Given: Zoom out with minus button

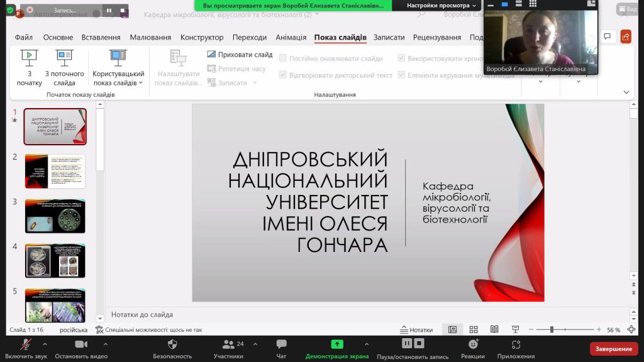Looking at the screenshot, I should pyautogui.click(x=531, y=329).
